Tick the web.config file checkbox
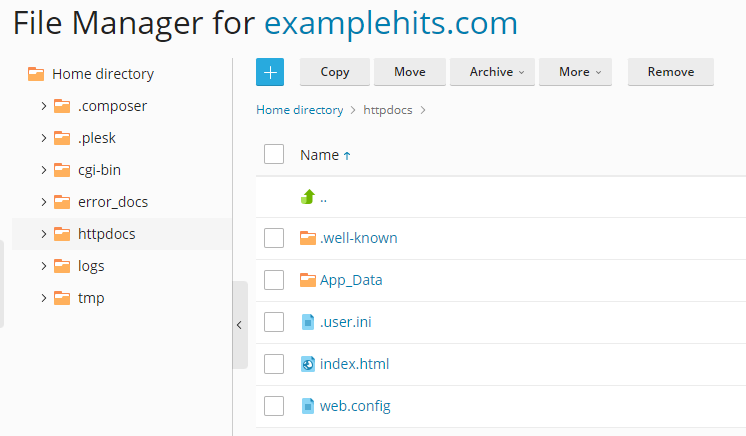 point(274,406)
